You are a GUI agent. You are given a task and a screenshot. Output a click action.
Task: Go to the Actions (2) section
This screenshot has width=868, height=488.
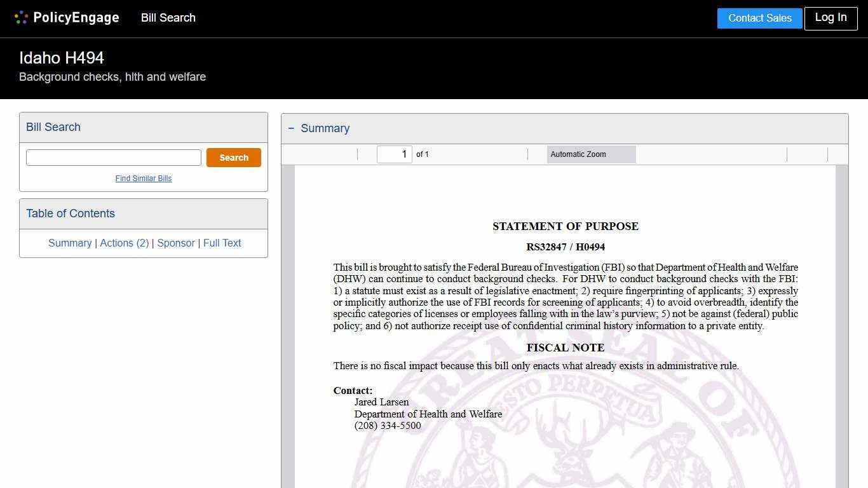point(125,243)
